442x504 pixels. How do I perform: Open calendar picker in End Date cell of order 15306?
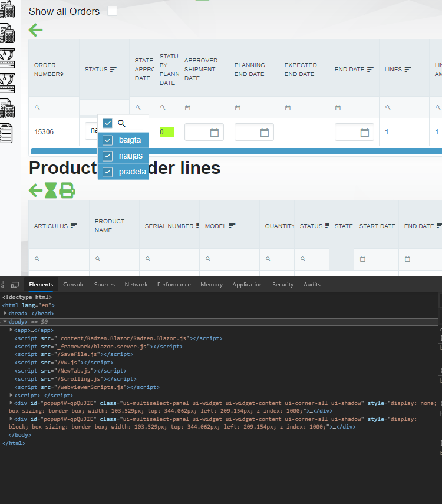365,132
